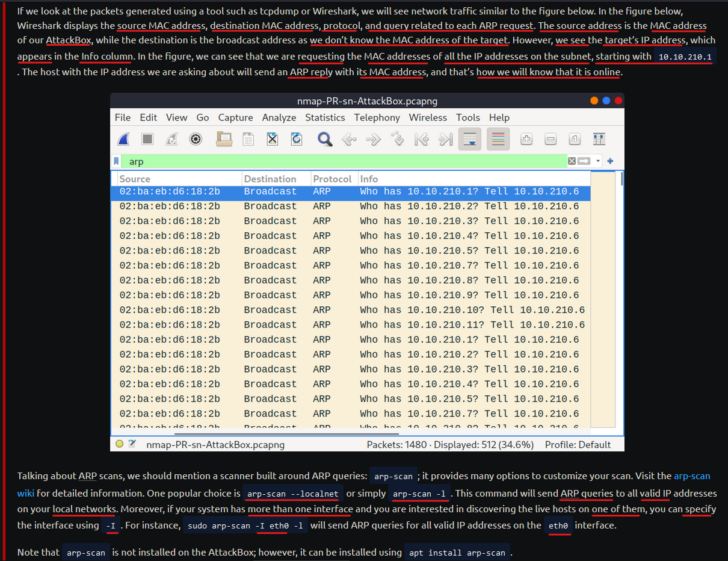Open Expert Information yellow circle icon

(x=119, y=444)
